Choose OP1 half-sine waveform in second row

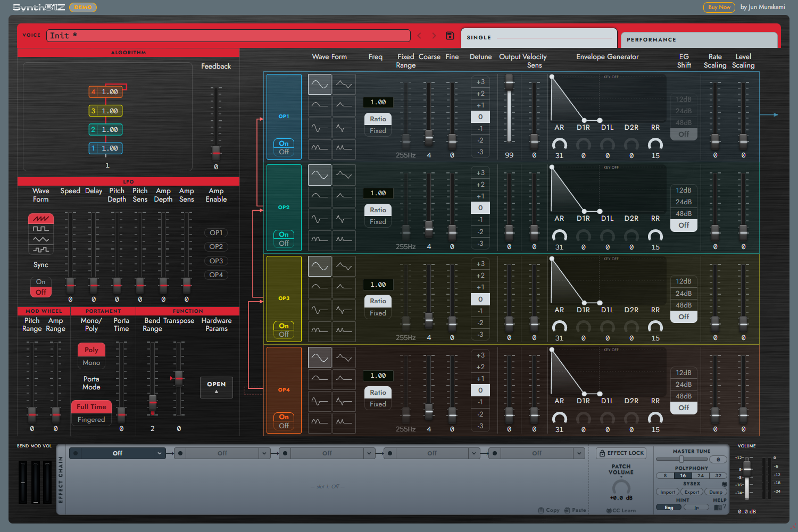click(320, 106)
